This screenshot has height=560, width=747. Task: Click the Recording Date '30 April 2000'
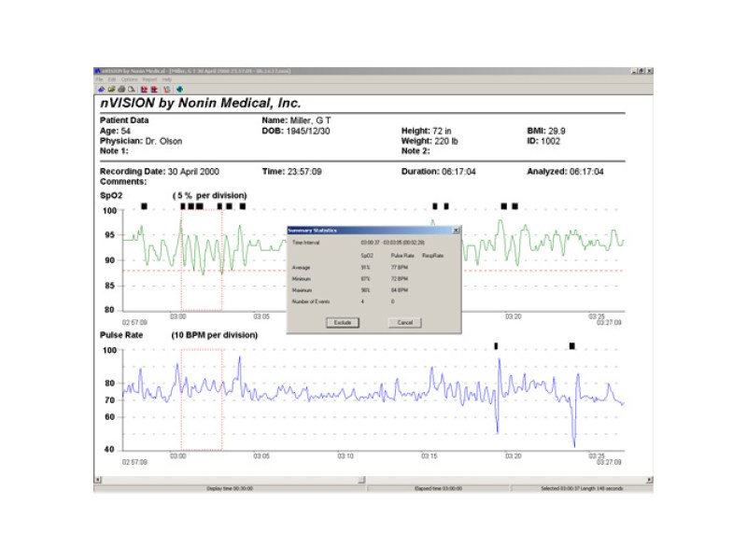pos(193,172)
